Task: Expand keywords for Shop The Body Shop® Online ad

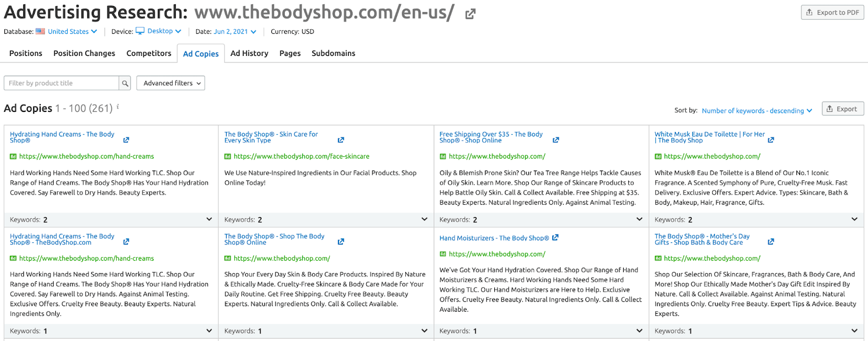Action: pos(424,331)
